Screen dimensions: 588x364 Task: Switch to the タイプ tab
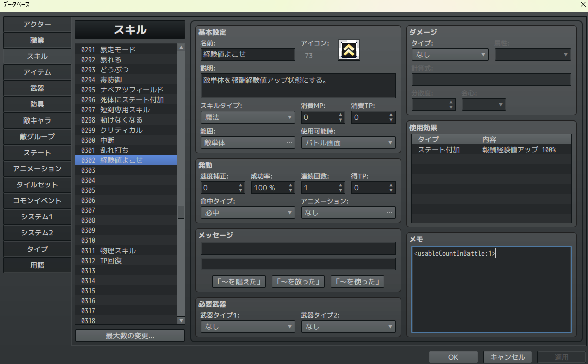[37, 249]
